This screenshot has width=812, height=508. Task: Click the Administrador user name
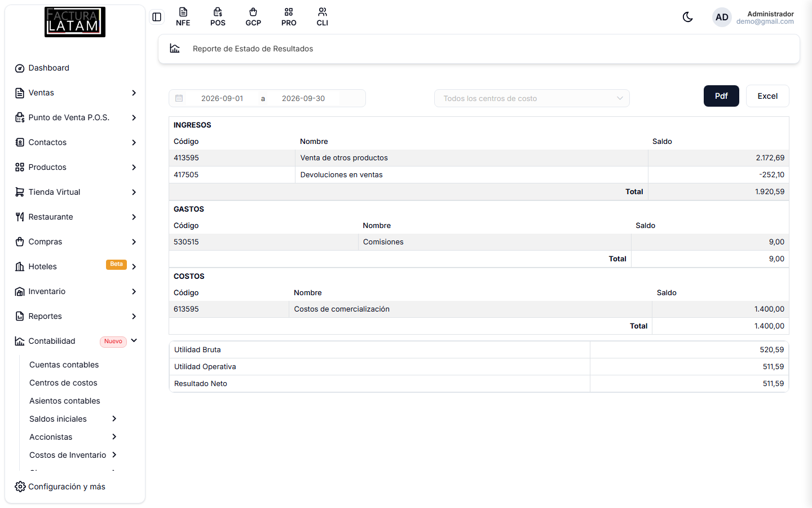(770, 14)
